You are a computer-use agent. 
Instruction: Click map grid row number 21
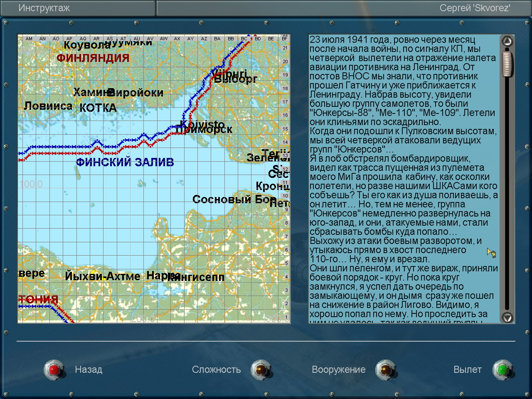tap(285, 48)
